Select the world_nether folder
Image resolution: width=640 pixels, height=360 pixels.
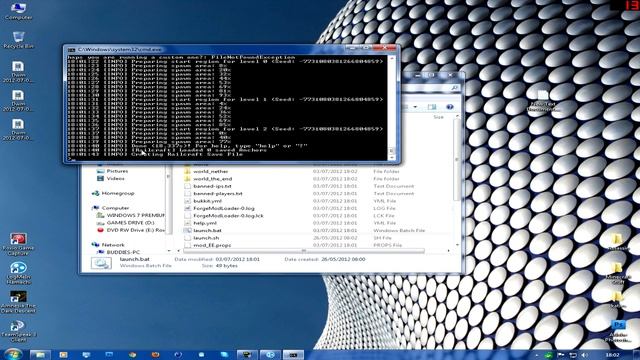211,171
